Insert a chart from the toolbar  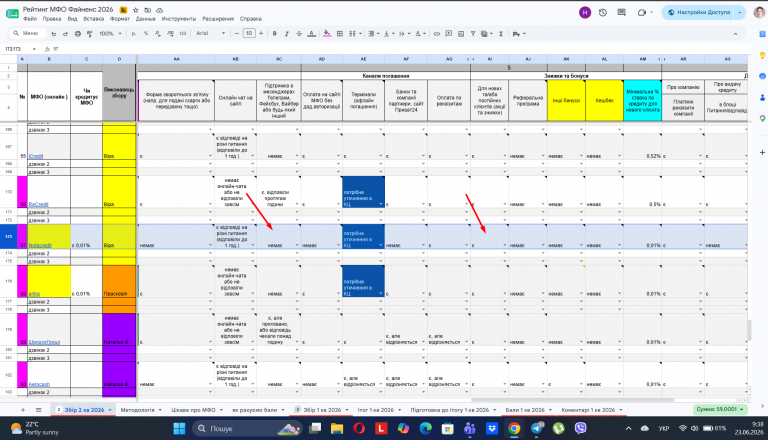(x=461, y=34)
